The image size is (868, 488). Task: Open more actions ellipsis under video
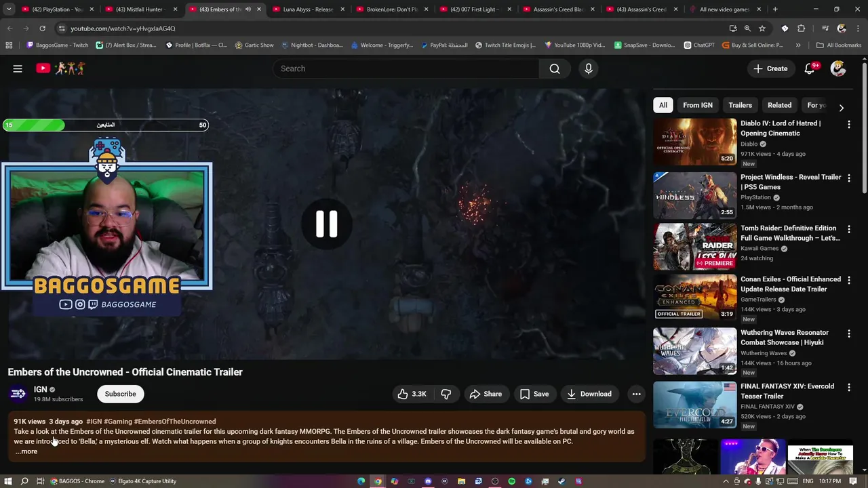pos(636,394)
